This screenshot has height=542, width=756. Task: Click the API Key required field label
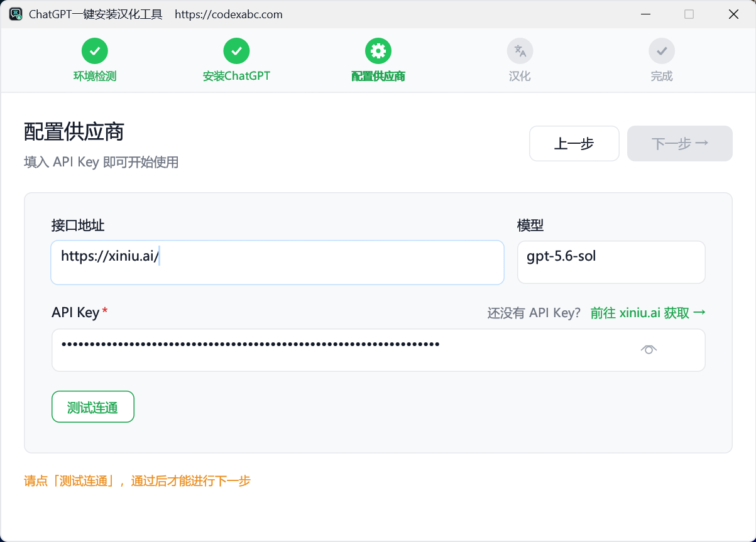[x=79, y=313]
